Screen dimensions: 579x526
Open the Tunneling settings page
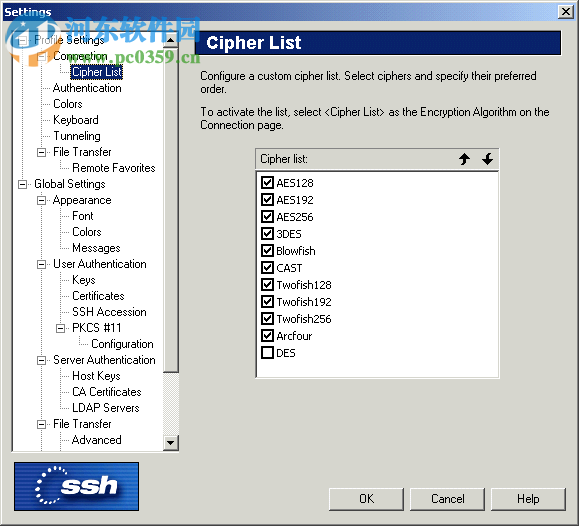pos(77,136)
